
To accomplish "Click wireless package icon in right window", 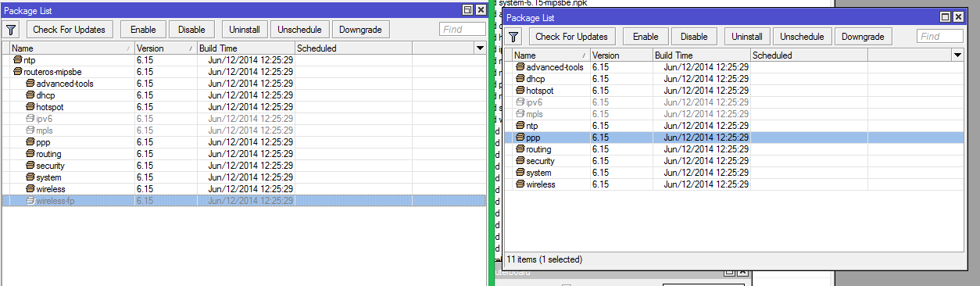I will (520, 184).
